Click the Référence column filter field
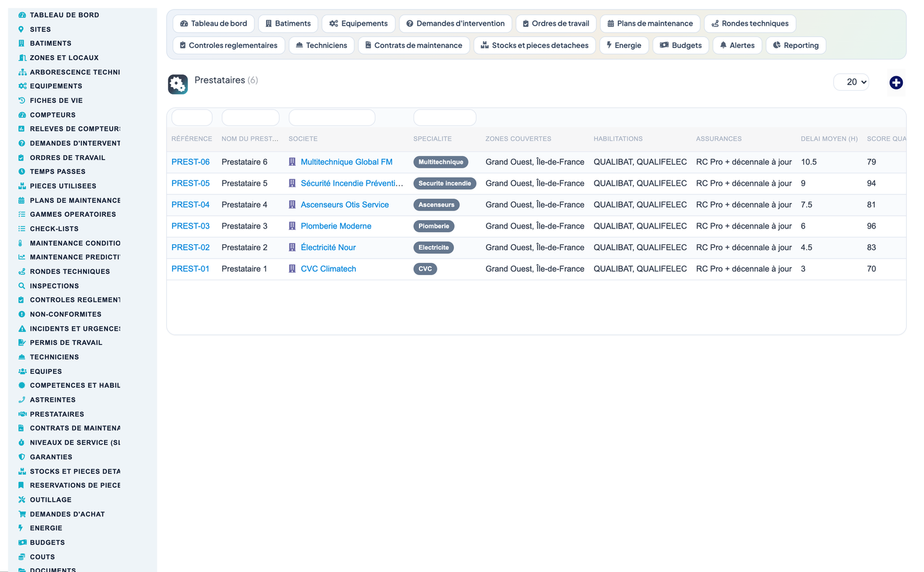This screenshot has height=572, width=924. pos(192,118)
